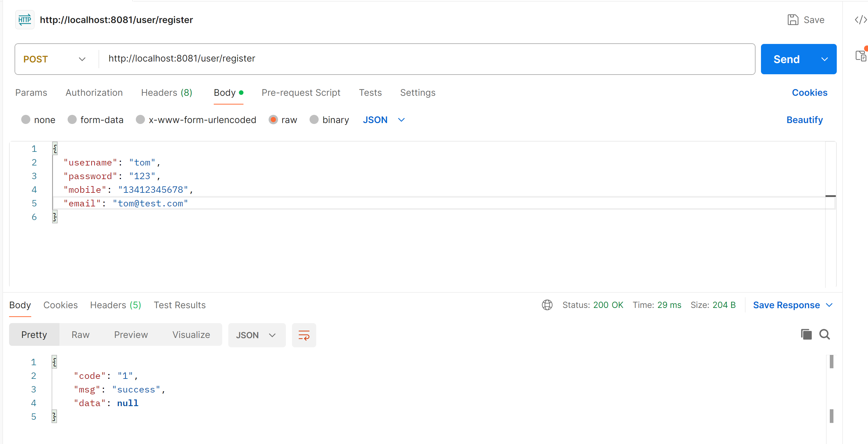Click the Cookies link
The width and height of the screenshot is (868, 444).
tap(809, 93)
